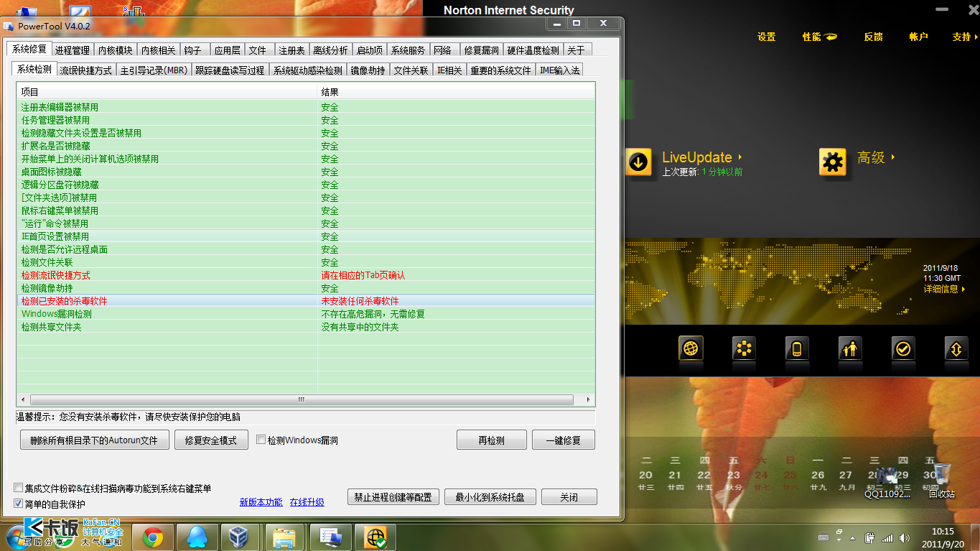
Task: Click the Norton 高级 gear icon
Action: click(x=833, y=163)
